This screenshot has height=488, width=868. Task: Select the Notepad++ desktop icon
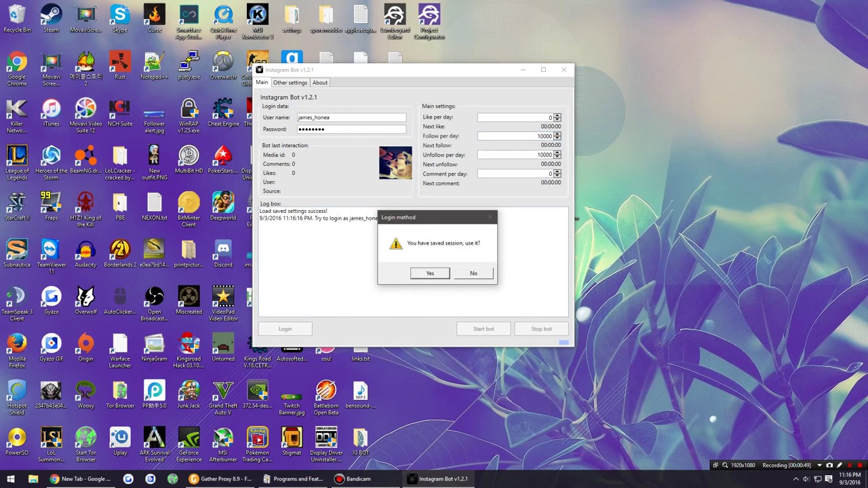(x=155, y=66)
